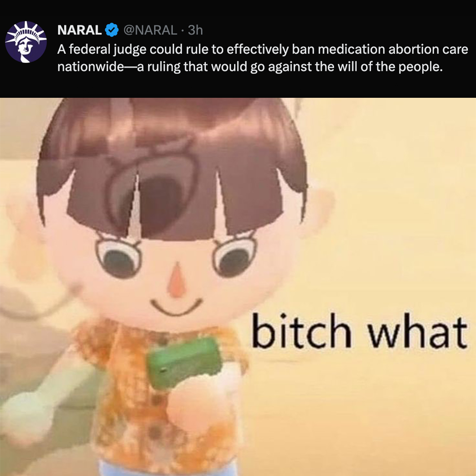This screenshot has width=476, height=476.
Task: Open the tweet's 3h timestamp
Action: [x=195, y=30]
